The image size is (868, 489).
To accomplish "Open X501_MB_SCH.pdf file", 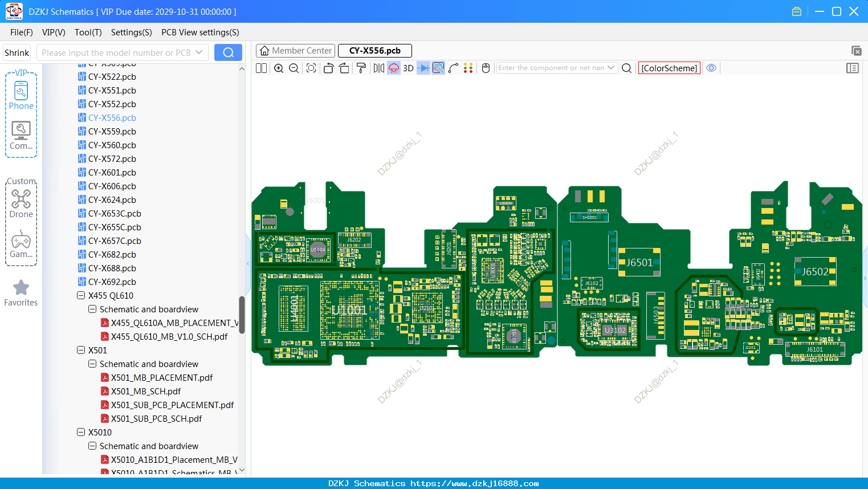I will click(146, 392).
